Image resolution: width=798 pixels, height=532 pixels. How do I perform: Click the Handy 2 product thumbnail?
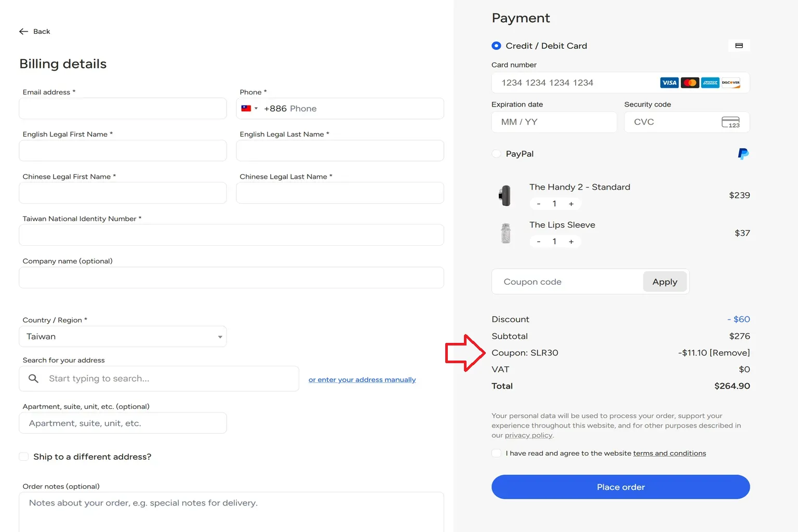(x=506, y=196)
